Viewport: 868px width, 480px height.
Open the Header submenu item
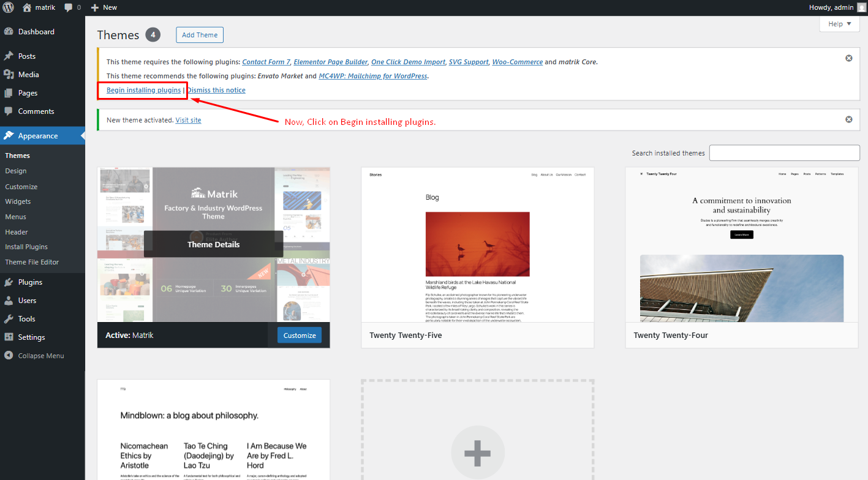tap(17, 232)
